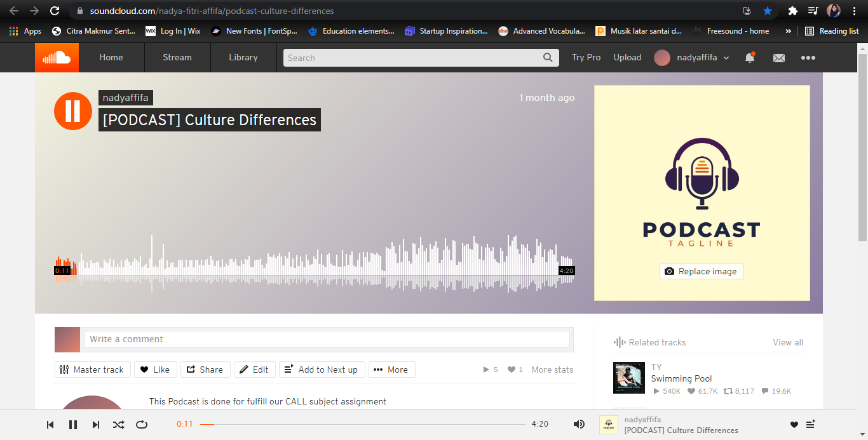Screen dimensions: 868x440
Task: Click the page vertical scrollbar
Action: (862, 147)
